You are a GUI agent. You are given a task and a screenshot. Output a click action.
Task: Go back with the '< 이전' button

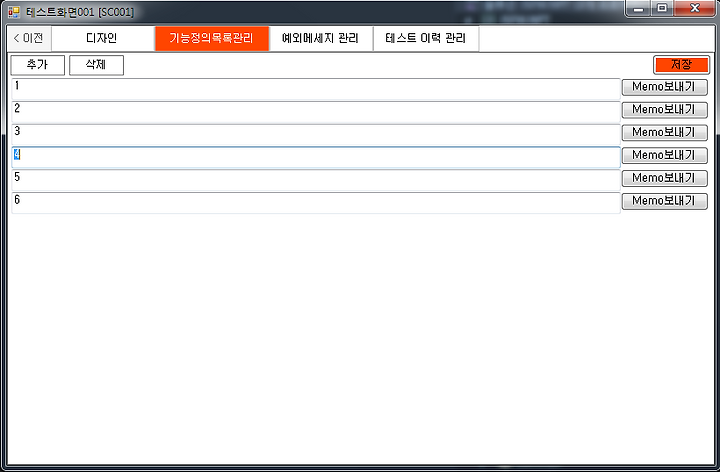tap(29, 38)
